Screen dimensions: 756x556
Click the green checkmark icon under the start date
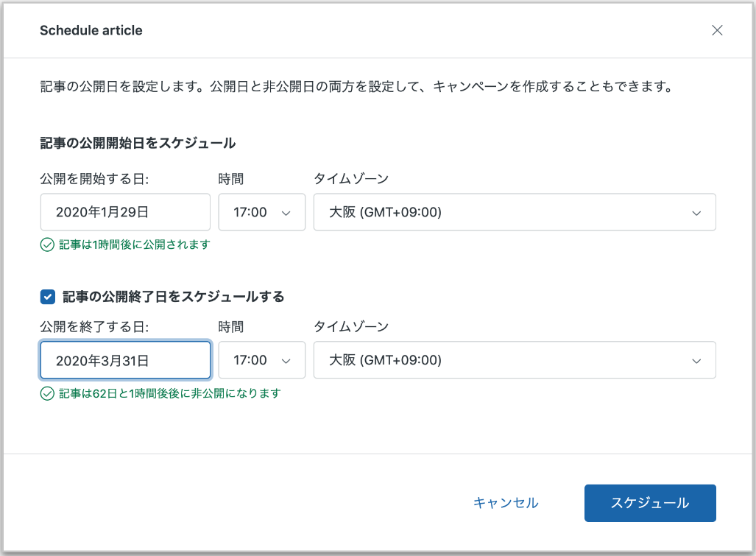coord(47,244)
